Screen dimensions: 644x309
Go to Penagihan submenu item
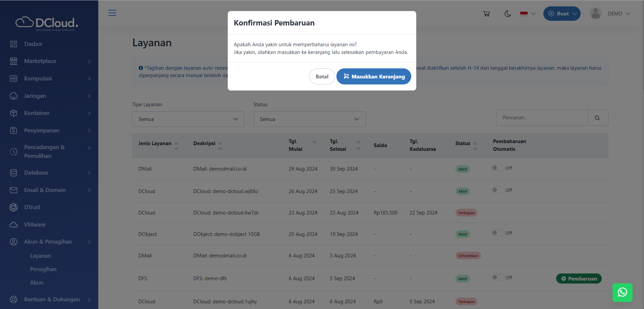click(x=43, y=269)
